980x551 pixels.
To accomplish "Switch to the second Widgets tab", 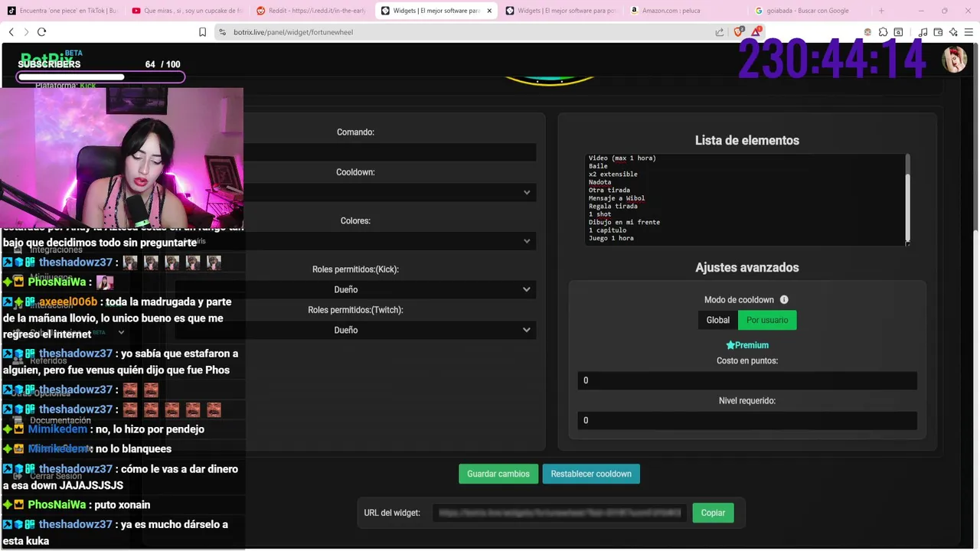I will coord(561,11).
